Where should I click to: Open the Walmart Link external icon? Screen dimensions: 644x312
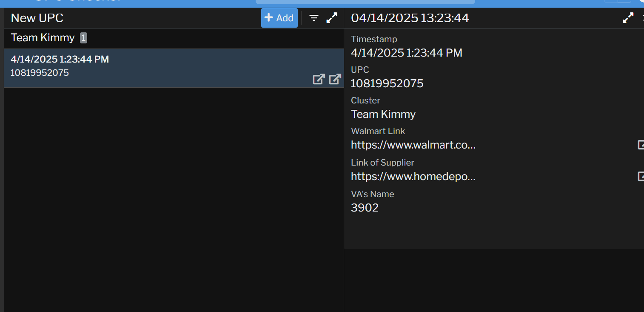pyautogui.click(x=640, y=145)
